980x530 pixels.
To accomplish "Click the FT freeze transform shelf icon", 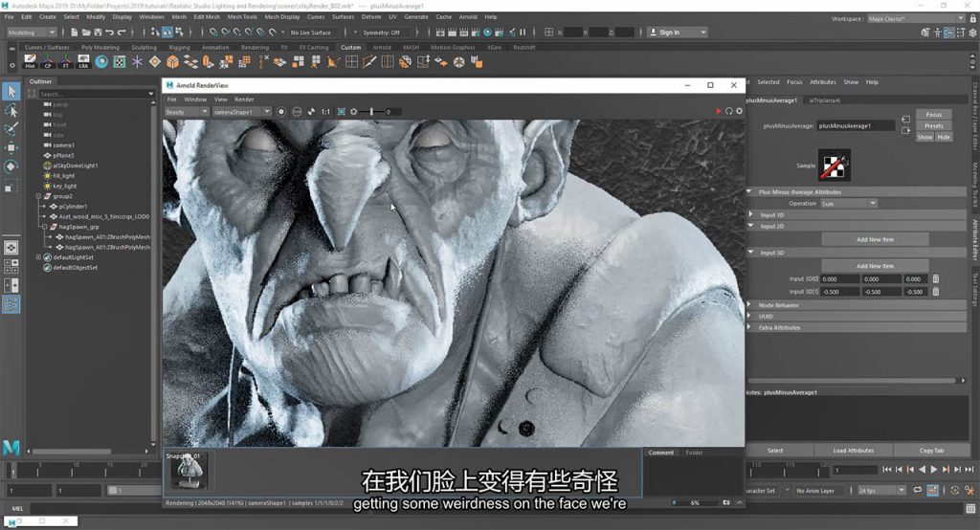I will pos(65,61).
